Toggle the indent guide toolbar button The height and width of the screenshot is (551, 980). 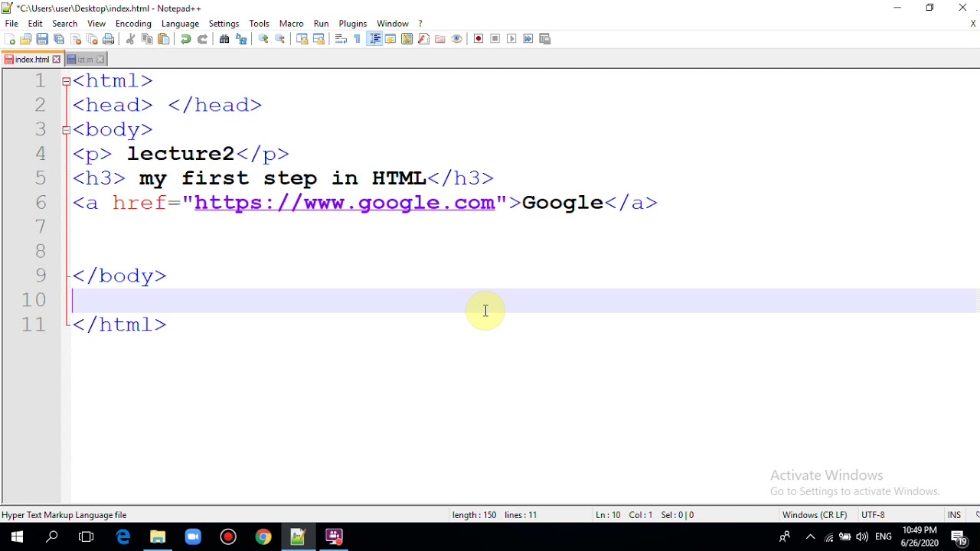click(x=374, y=39)
